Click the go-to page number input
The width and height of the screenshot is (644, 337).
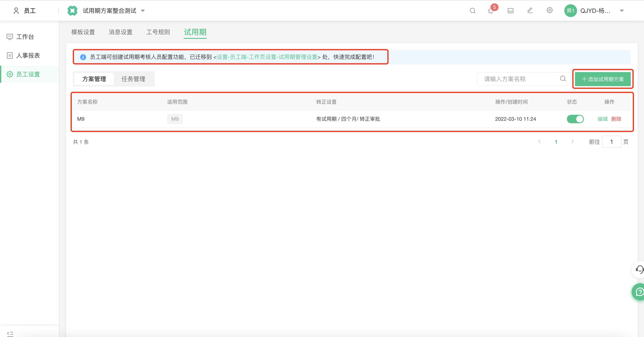(611, 142)
